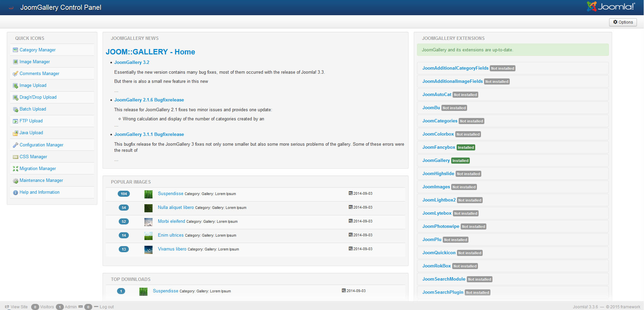644x310 pixels.
Task: Open JOOM::GALLERY - Home heading link
Action: click(x=150, y=52)
